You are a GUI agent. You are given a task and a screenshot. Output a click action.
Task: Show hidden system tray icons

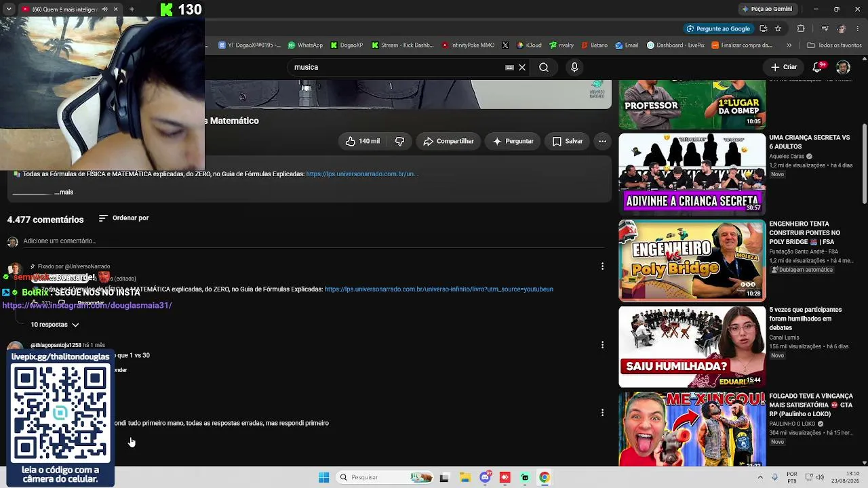click(x=759, y=477)
